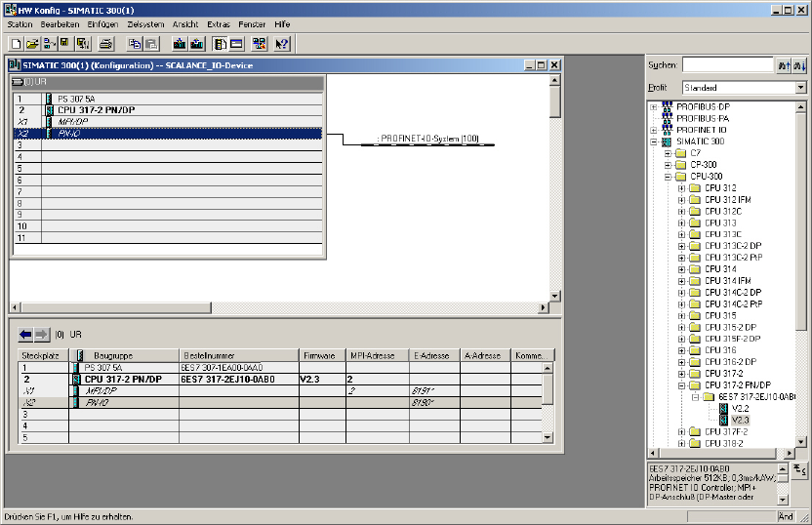Click the PROFINET-IO-System (100) line label
Image resolution: width=812 pixels, height=525 pixels.
[427, 139]
